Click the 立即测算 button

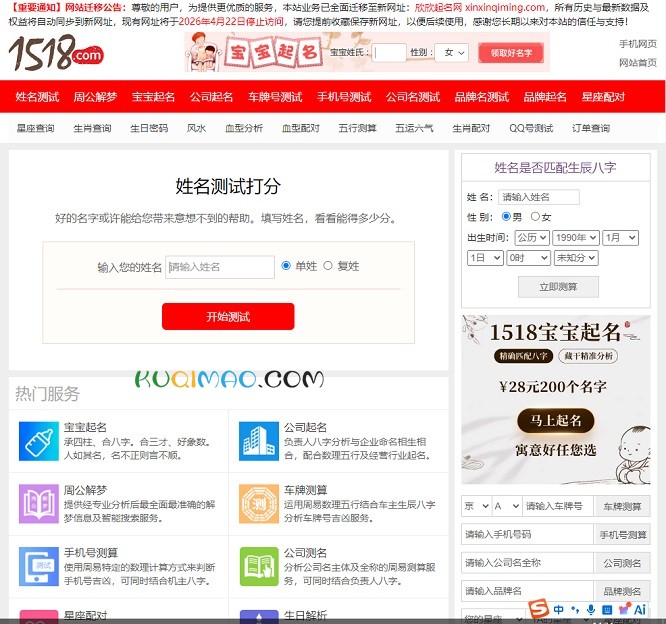tap(558, 287)
